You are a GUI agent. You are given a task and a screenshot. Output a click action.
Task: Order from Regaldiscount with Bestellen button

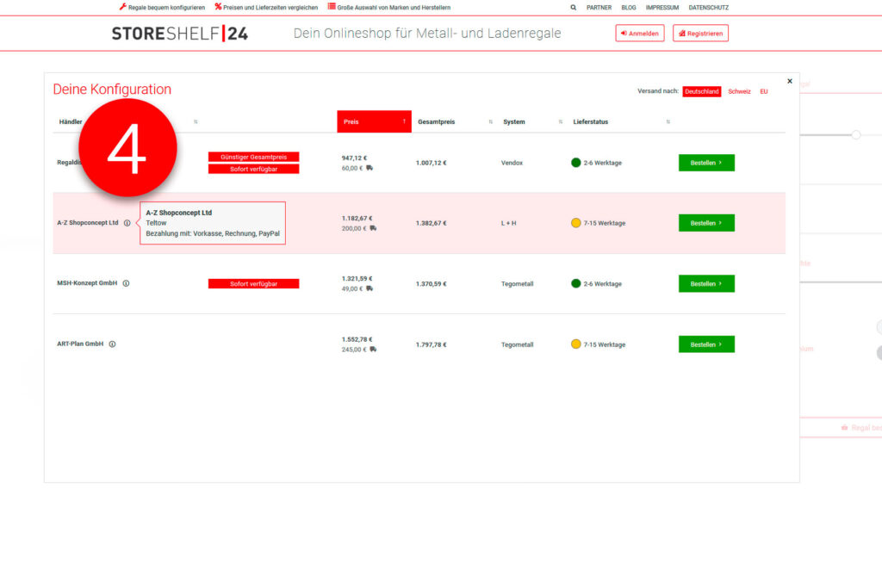pyautogui.click(x=706, y=163)
